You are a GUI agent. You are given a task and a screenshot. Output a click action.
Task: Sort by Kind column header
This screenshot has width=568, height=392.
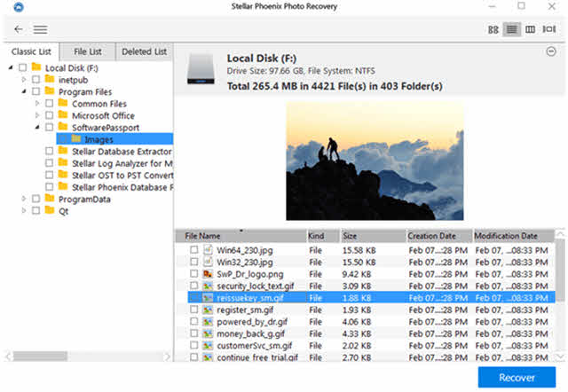pyautogui.click(x=323, y=236)
